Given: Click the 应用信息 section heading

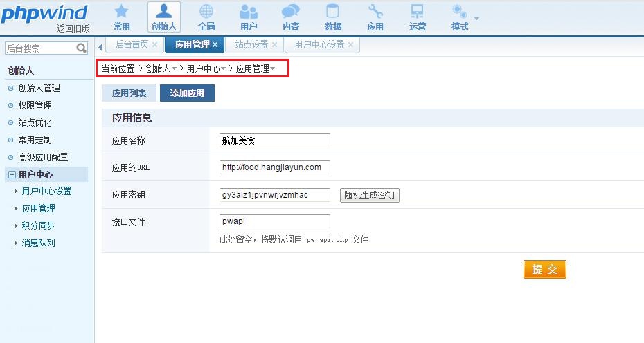Looking at the screenshot, I should (132, 118).
